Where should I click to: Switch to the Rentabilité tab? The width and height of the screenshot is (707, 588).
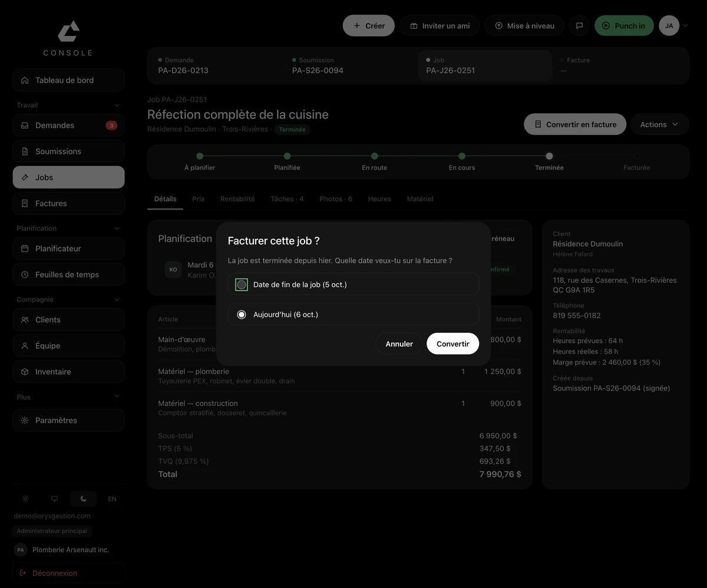237,199
